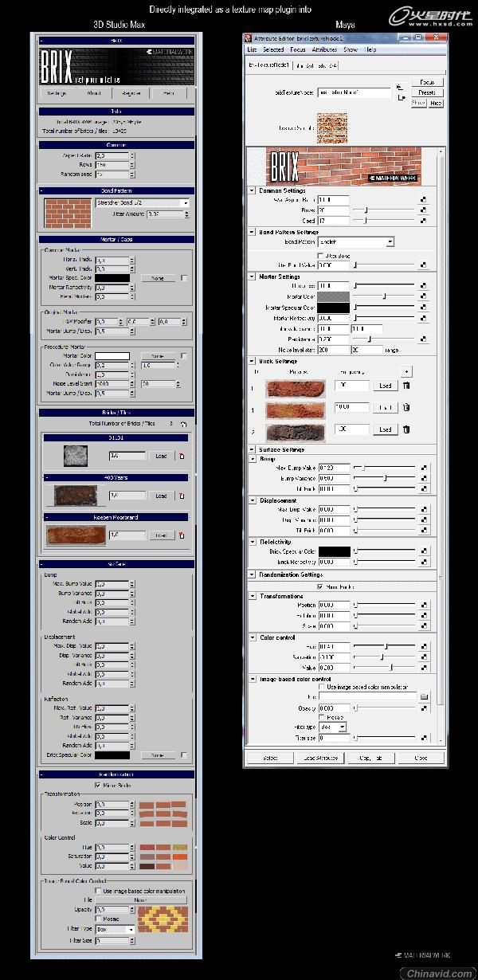Open the Focus menu in Attribute Editor
This screenshot has width=478, height=980.
(298, 49)
